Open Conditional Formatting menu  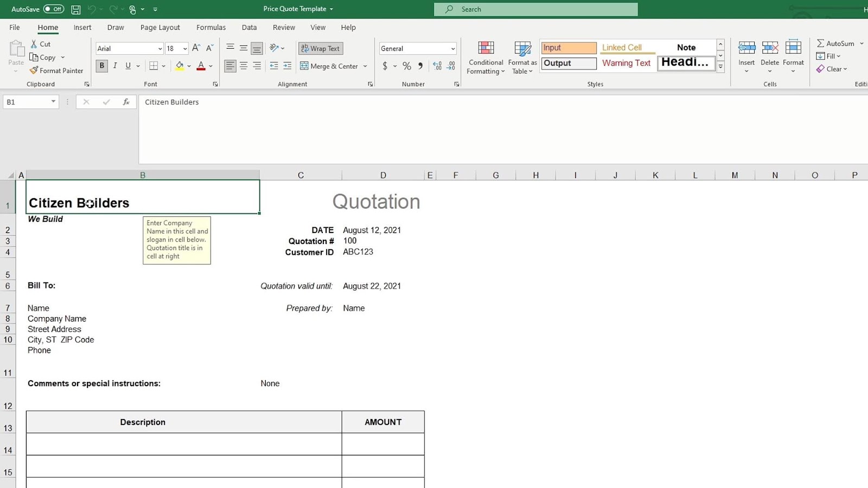486,57
